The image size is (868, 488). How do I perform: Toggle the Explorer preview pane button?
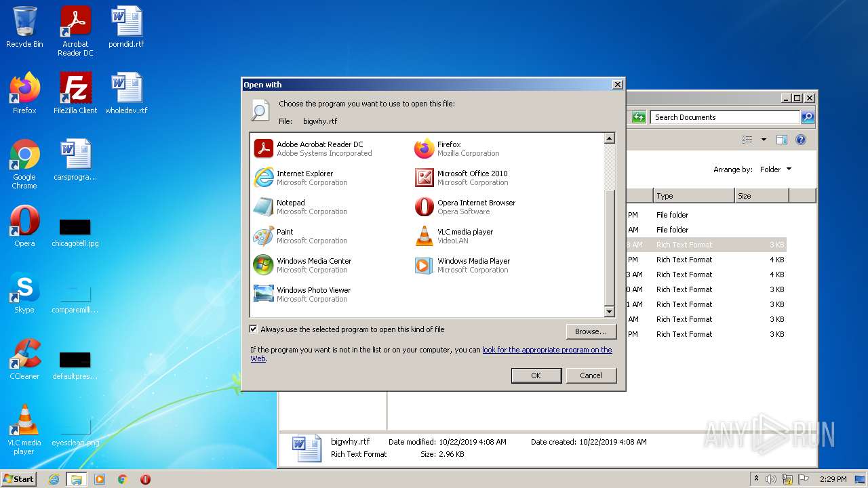click(782, 140)
